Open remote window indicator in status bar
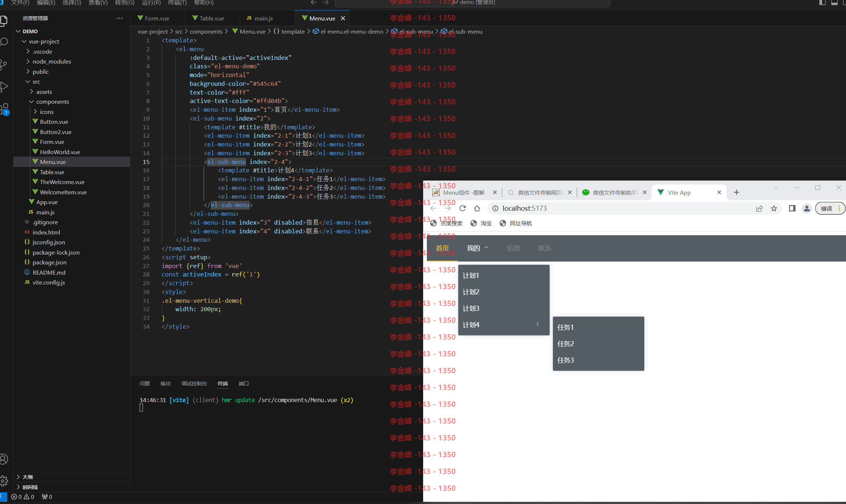The width and height of the screenshot is (846, 504). tap(3, 497)
